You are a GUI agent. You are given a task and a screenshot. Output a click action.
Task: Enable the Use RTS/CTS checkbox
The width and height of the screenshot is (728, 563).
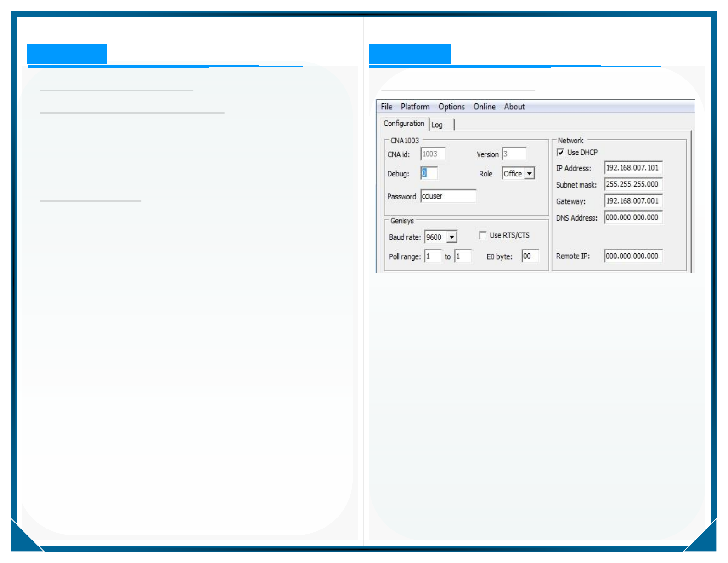tap(483, 235)
